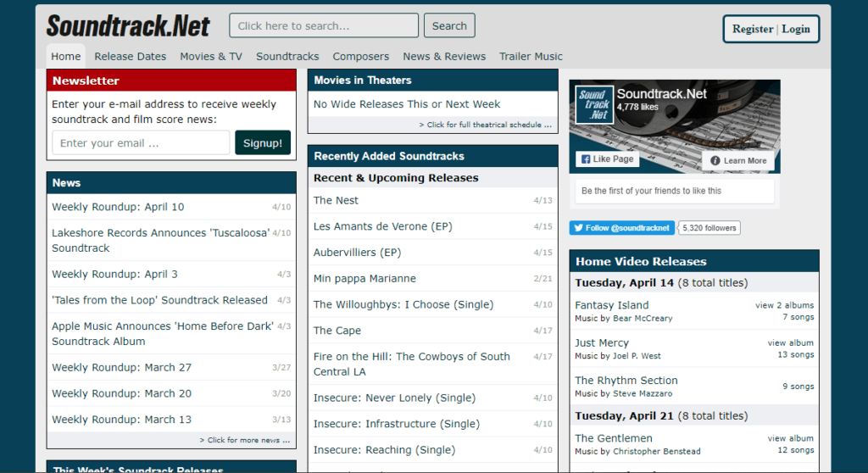Click the Learn More info button
This screenshot has height=473, width=868.
coord(737,160)
